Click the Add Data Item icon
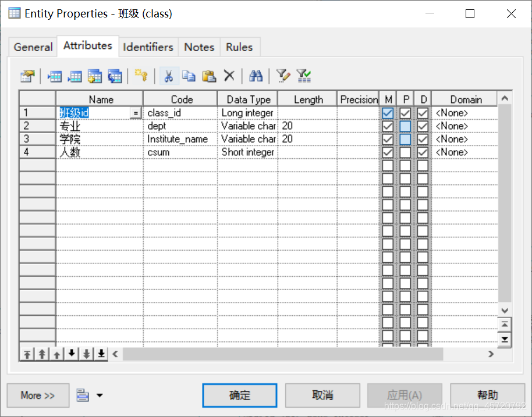Screen dimensions: 532x417 (95, 76)
